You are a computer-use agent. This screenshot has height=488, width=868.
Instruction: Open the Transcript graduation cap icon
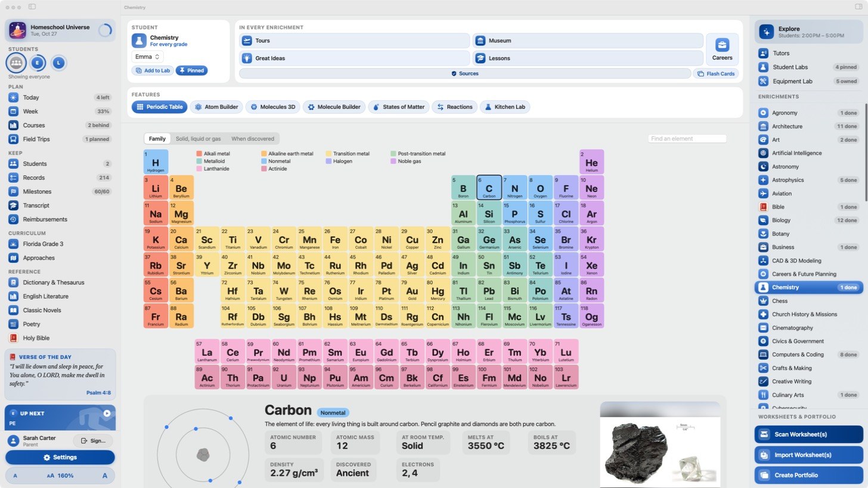(13, 205)
